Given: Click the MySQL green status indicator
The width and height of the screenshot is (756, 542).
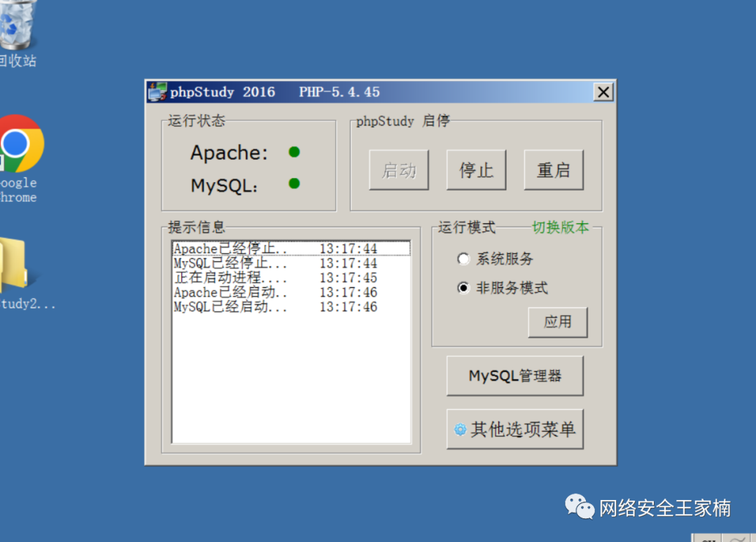Looking at the screenshot, I should [x=294, y=183].
